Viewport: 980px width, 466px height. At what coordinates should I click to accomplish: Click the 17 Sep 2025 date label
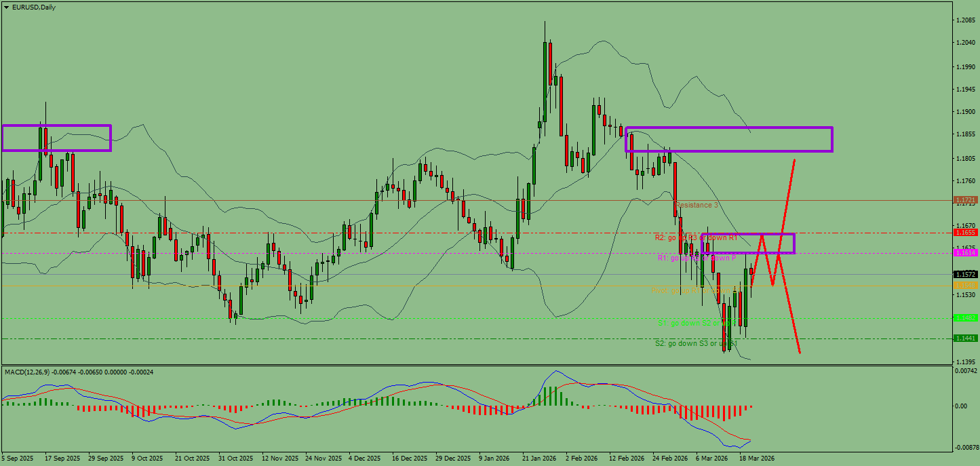tap(62, 459)
